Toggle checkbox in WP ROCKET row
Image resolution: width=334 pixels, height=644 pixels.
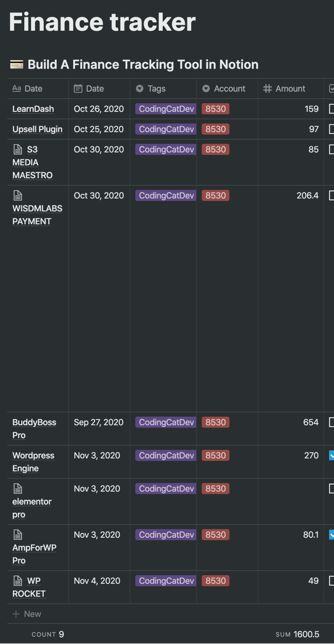[x=331, y=581]
